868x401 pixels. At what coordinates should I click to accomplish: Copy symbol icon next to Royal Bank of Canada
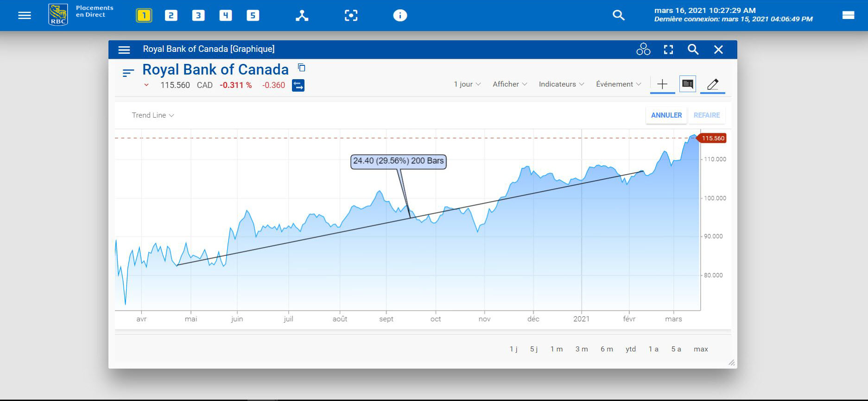302,68
